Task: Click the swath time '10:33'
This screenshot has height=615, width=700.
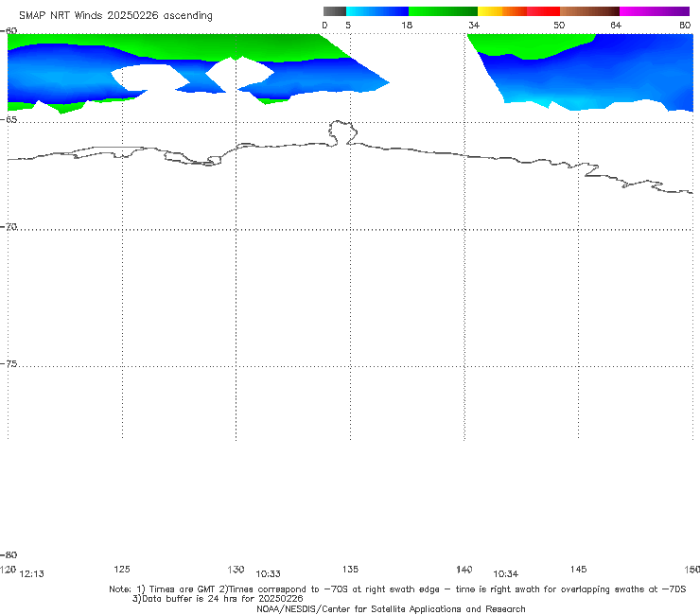Action: [268, 574]
